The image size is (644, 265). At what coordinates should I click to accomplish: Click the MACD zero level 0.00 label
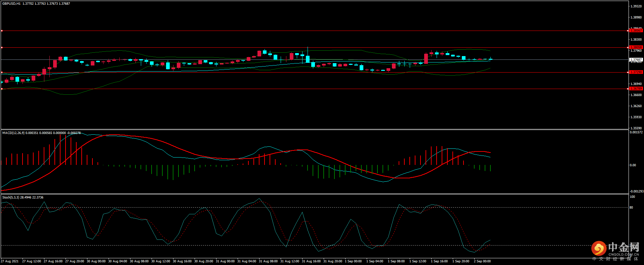[x=633, y=165]
